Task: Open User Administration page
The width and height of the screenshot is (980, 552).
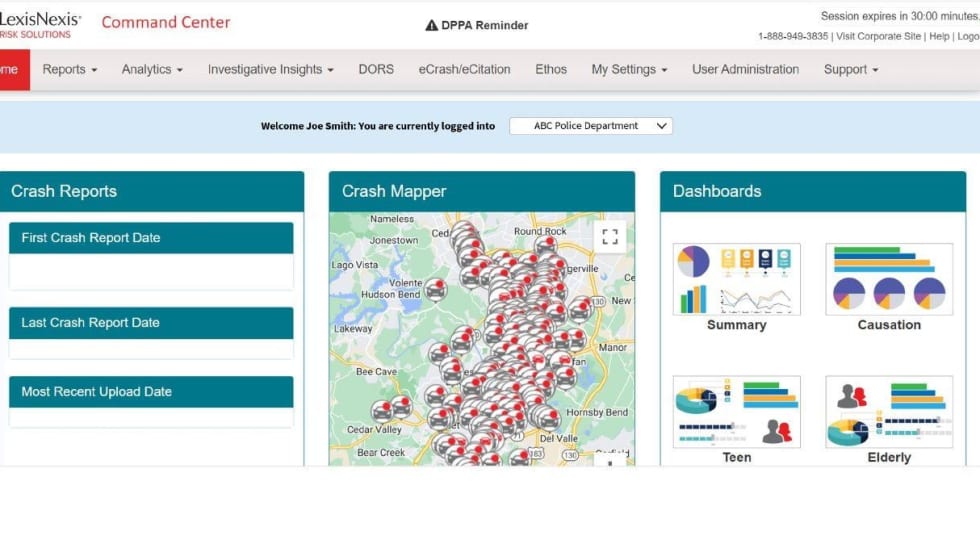Action: tap(745, 70)
